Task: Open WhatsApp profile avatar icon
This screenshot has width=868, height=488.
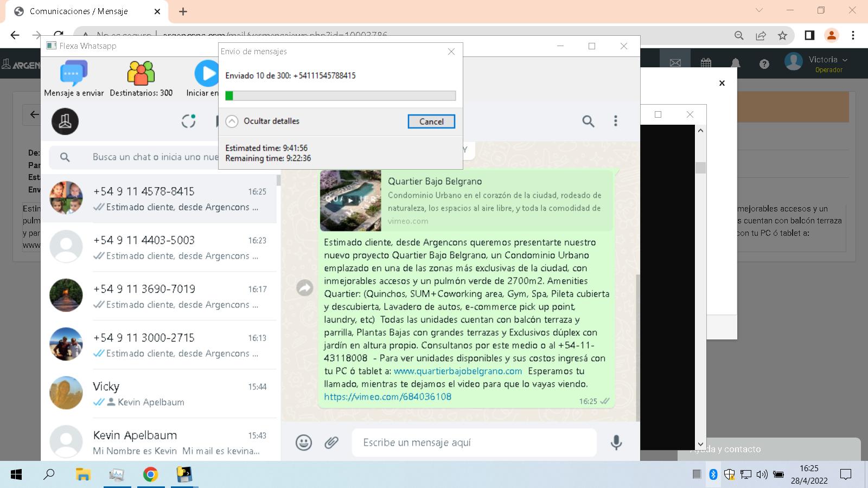Action: (x=65, y=121)
